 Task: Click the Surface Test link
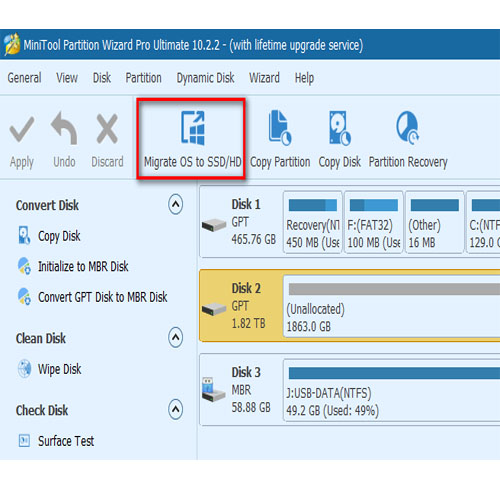[66, 441]
